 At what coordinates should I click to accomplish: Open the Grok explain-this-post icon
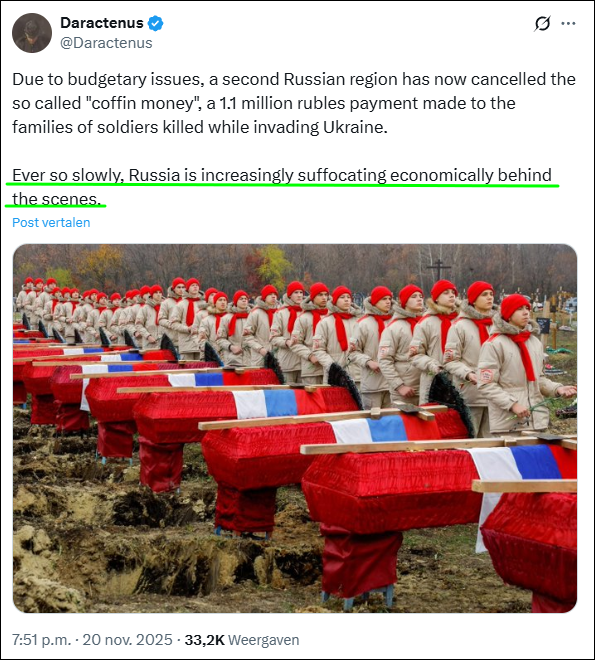tap(542, 24)
